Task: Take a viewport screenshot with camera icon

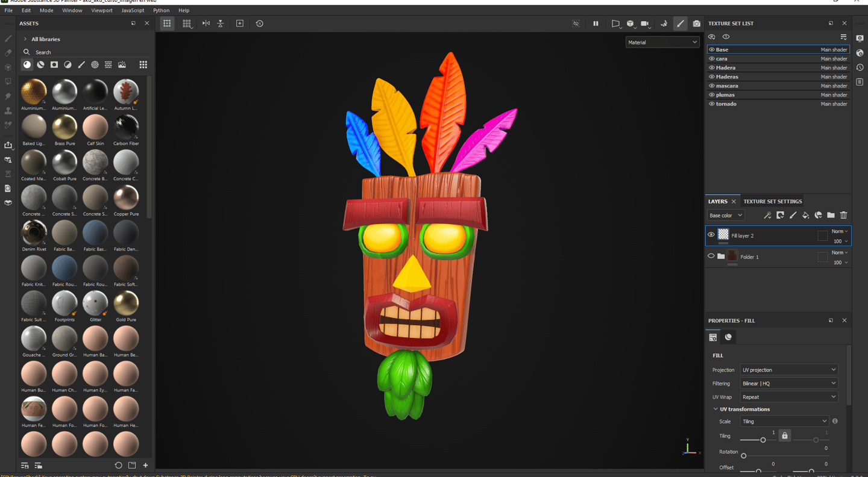Action: [697, 23]
